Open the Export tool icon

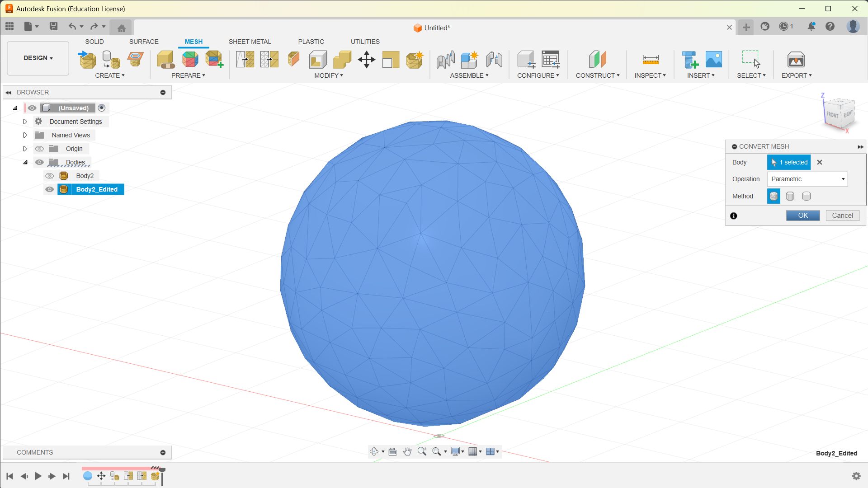click(x=796, y=60)
